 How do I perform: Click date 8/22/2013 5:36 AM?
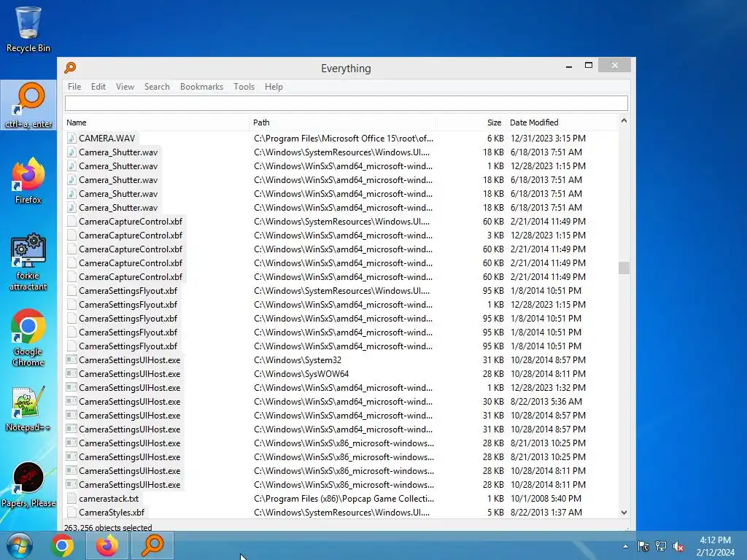546,402
